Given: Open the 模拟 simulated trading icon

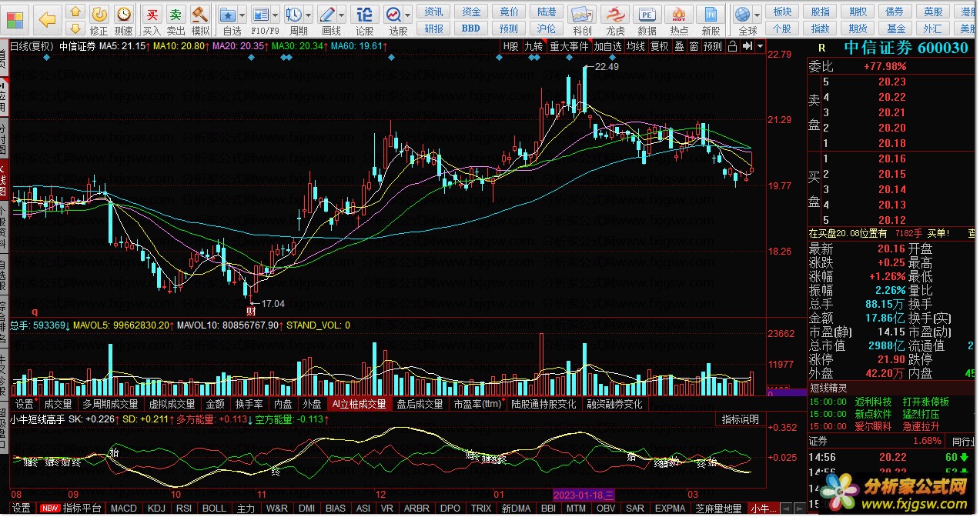Looking at the screenshot, I should 200,20.
